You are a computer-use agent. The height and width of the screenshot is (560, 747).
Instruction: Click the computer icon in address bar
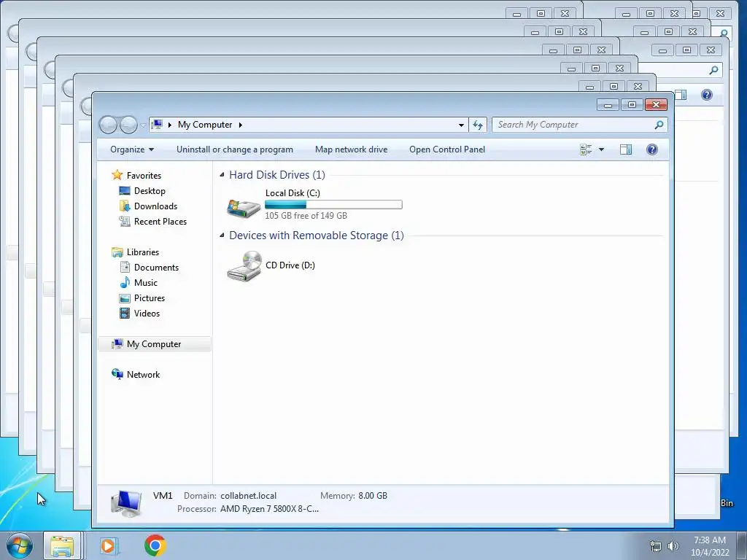click(x=158, y=125)
